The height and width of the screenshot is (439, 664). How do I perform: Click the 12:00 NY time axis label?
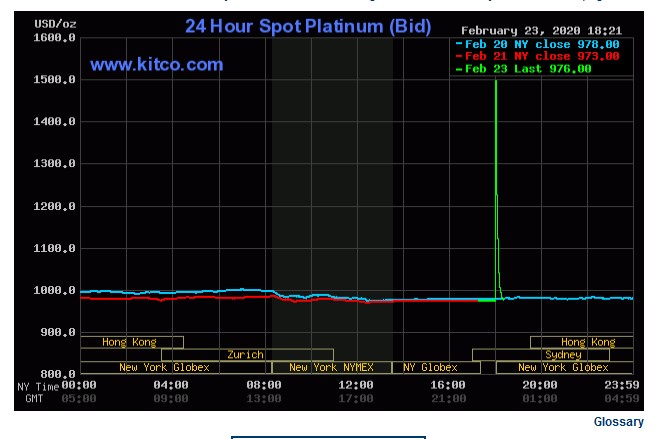355,385
